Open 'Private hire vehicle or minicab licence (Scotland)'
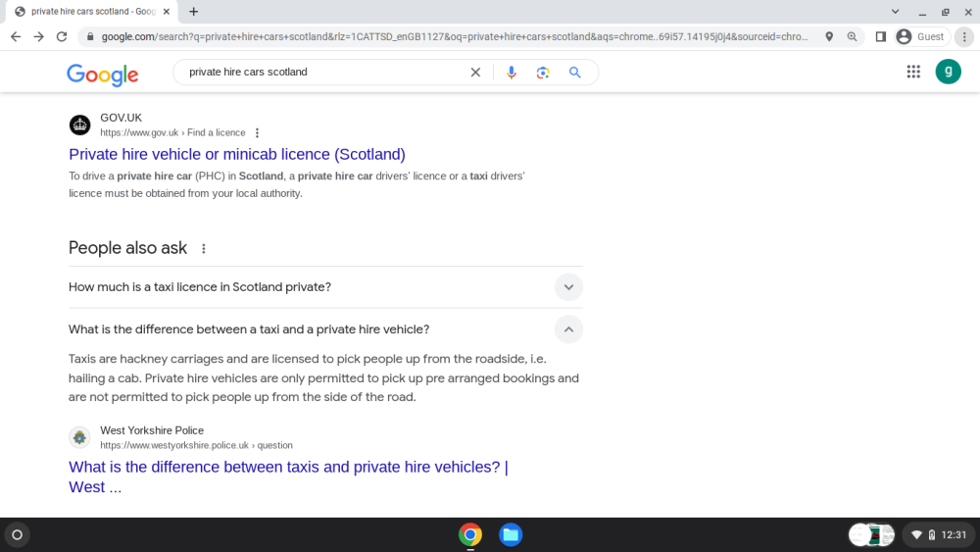Screen dimensions: 980x552 pos(237,154)
